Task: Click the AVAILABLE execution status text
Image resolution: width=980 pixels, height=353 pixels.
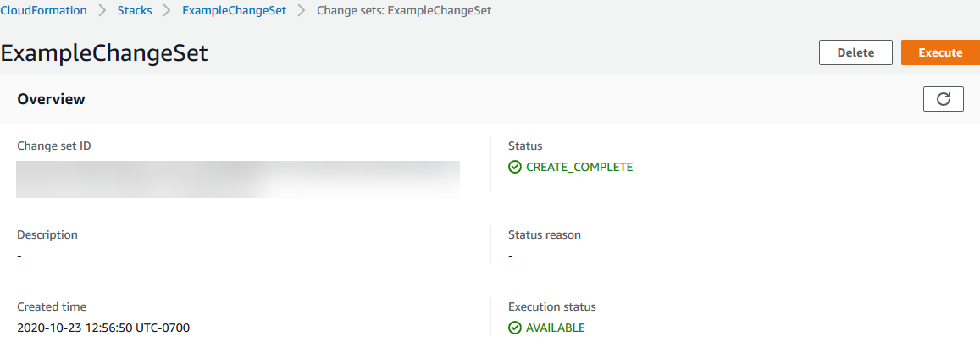Action: tap(555, 328)
